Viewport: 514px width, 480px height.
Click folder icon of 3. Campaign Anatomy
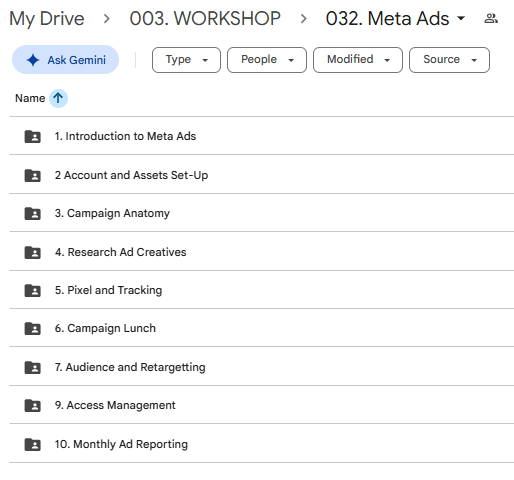33,213
